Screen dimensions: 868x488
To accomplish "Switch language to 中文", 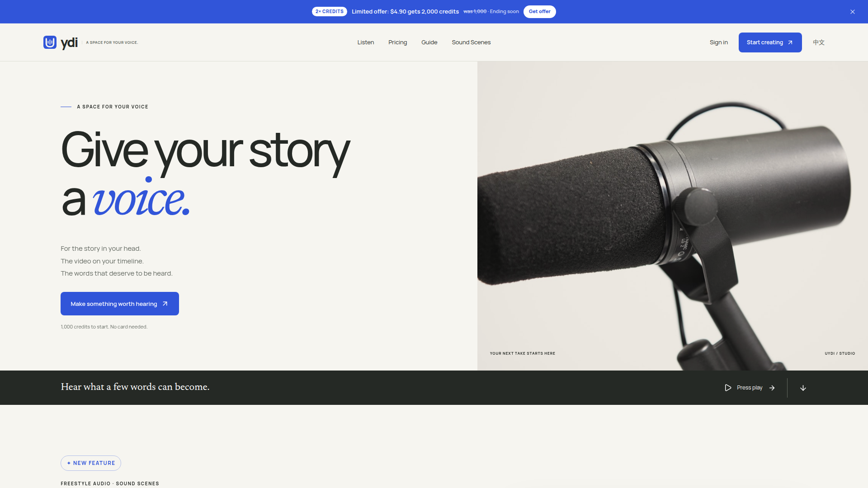I will tap(819, 42).
